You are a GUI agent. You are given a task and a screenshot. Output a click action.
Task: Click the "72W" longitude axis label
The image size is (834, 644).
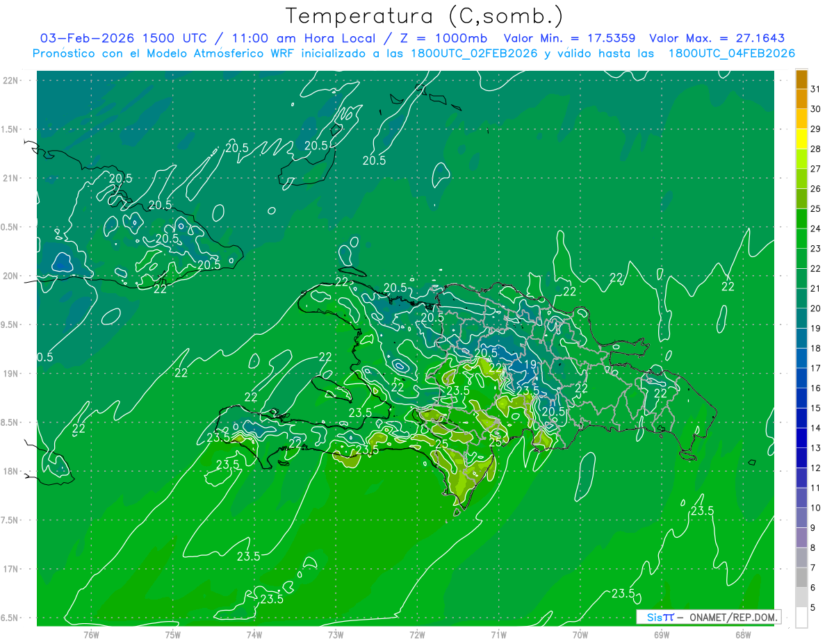pos(417,635)
